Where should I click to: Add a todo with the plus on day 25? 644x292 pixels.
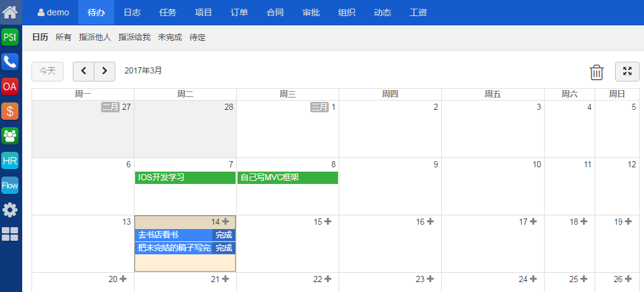(x=584, y=279)
